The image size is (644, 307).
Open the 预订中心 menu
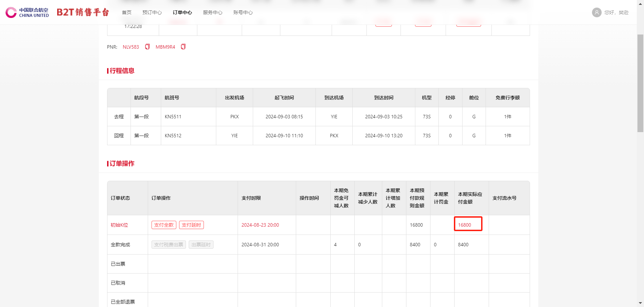tap(152, 12)
